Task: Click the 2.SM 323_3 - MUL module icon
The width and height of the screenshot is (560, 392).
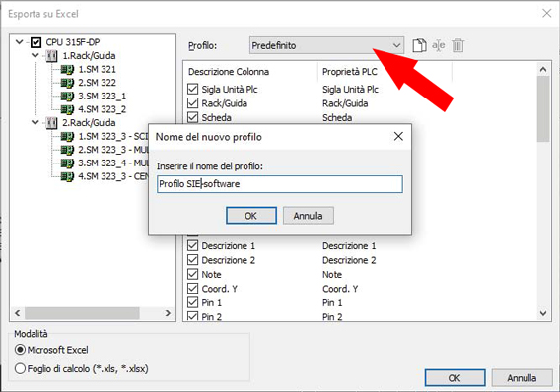Action: click(67, 150)
